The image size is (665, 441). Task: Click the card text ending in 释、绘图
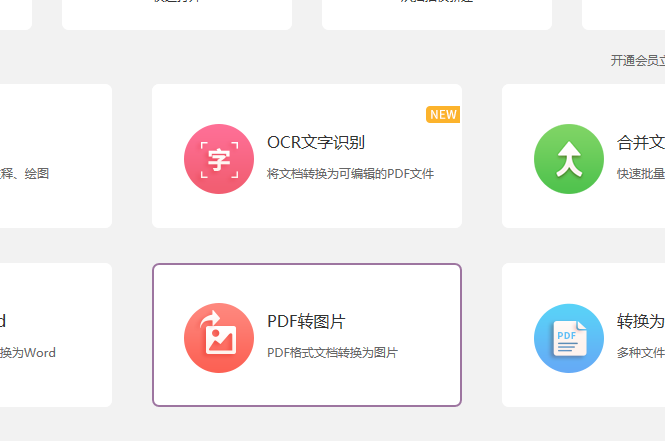pos(24,174)
